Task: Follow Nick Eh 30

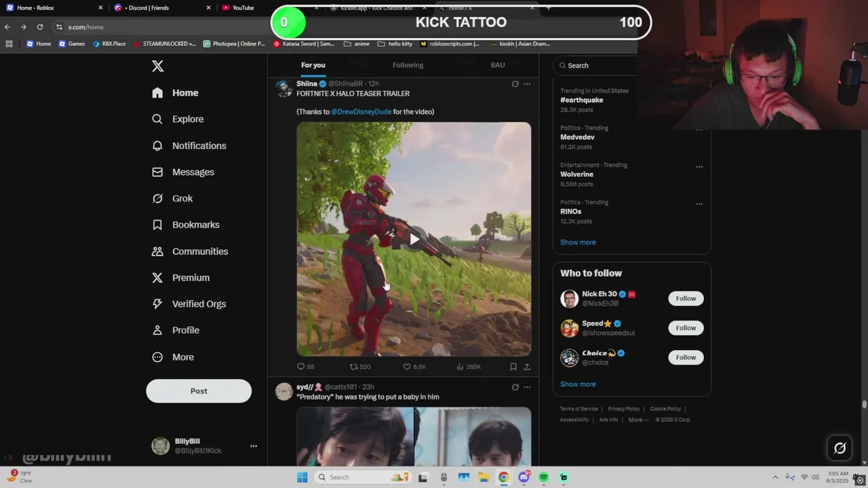Action: click(686, 298)
